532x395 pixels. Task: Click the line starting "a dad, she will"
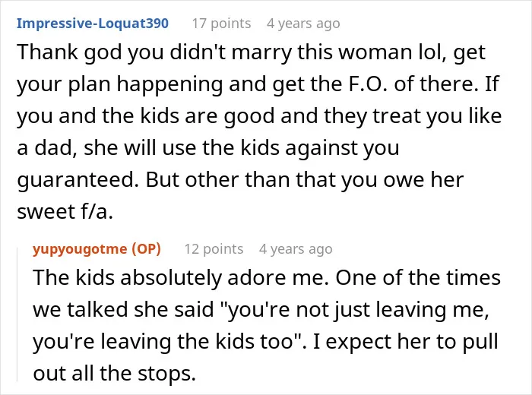[208, 148]
